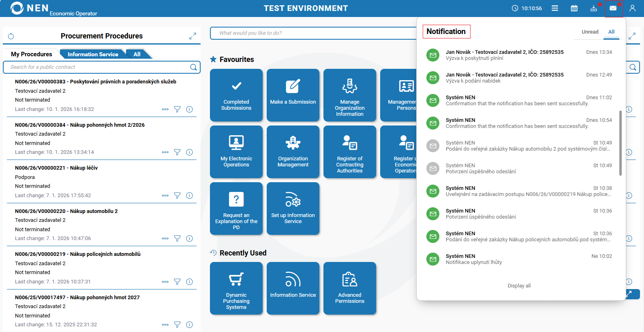This screenshot has height=332, width=644.
Task: Open the calendar icon in top bar
Action: click(574, 8)
